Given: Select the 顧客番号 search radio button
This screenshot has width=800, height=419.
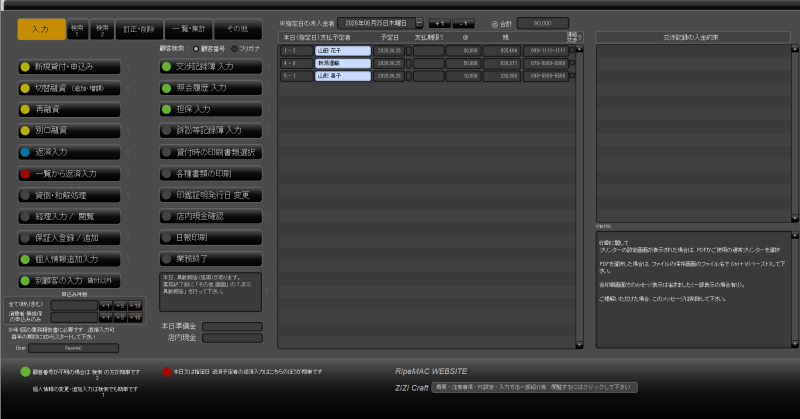Looking at the screenshot, I should (x=196, y=49).
